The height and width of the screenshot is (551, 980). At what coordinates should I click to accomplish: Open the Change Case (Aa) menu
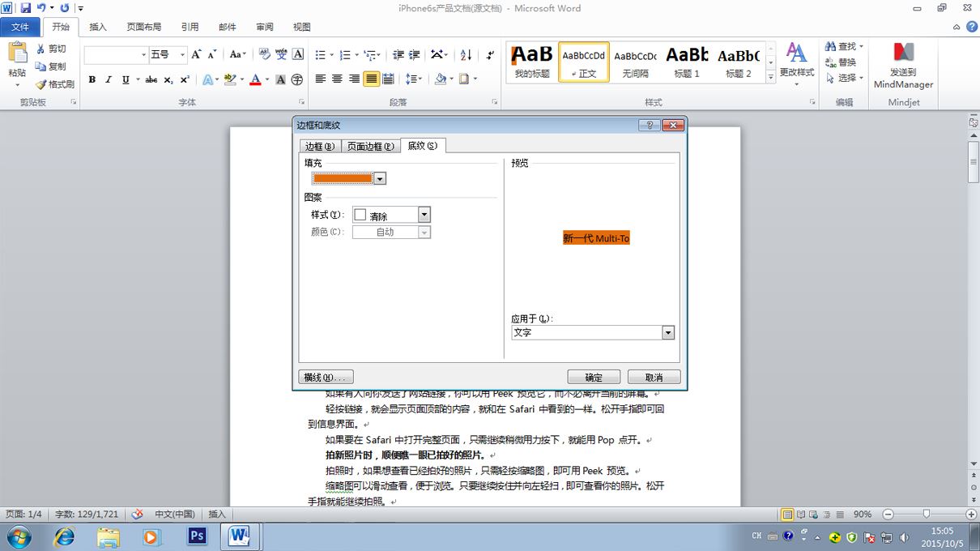tap(237, 54)
